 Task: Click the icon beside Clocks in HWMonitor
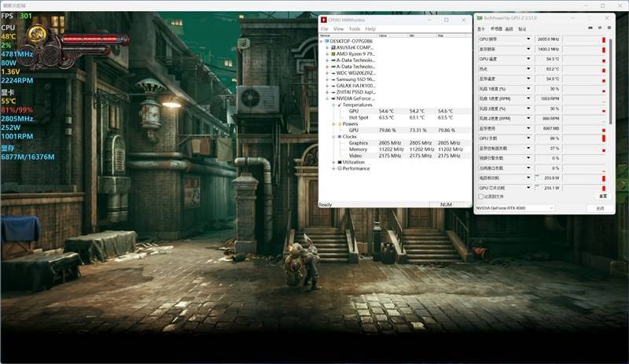coord(340,137)
